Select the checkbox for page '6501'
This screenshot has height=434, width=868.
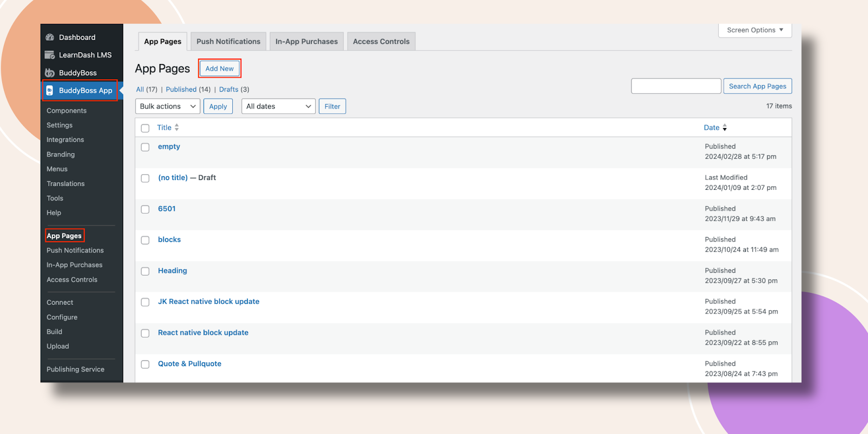[145, 209]
